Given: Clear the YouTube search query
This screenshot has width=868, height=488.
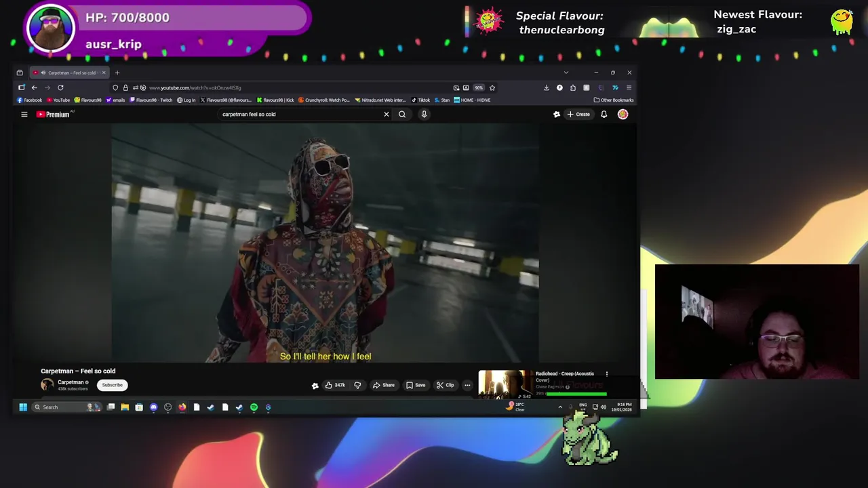Looking at the screenshot, I should [x=387, y=115].
